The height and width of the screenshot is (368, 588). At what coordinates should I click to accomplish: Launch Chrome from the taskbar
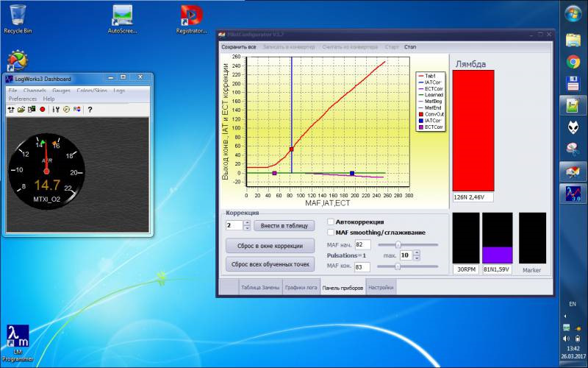coord(573,62)
